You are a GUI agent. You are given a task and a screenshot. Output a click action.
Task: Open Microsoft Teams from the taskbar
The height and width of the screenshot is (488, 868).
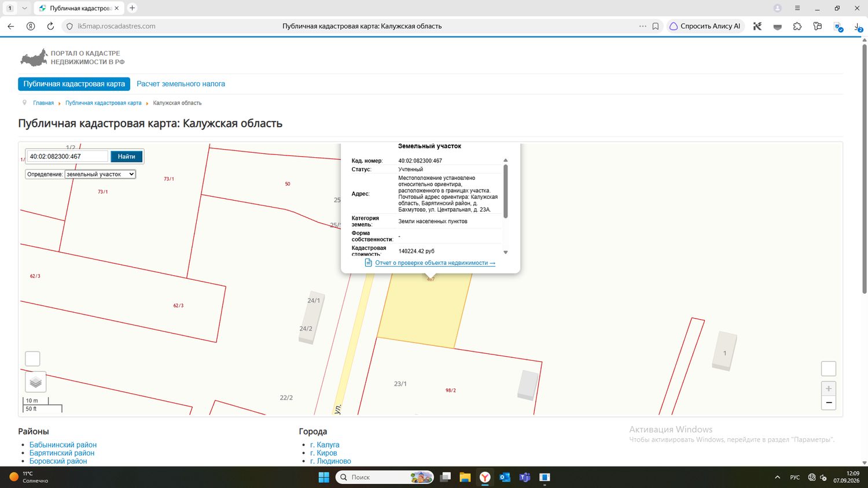click(525, 477)
